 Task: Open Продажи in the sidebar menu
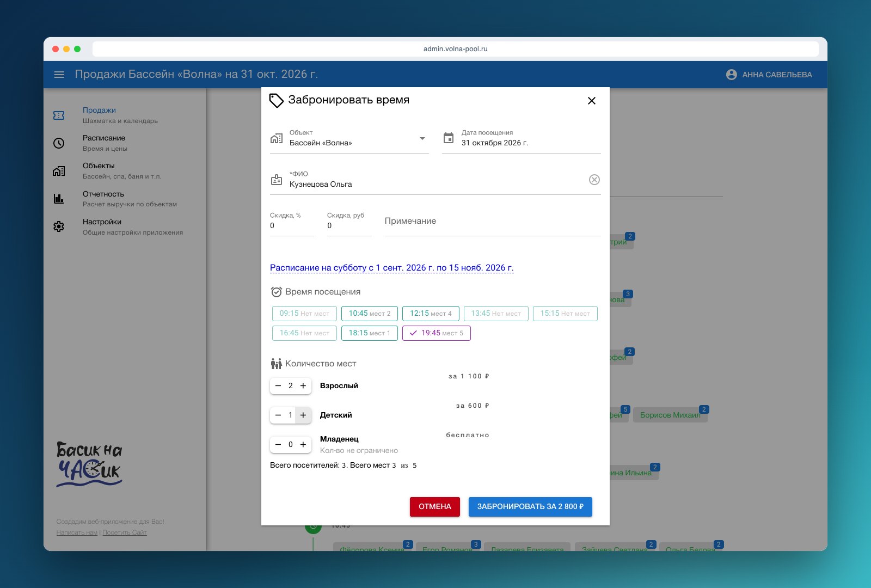click(124, 115)
